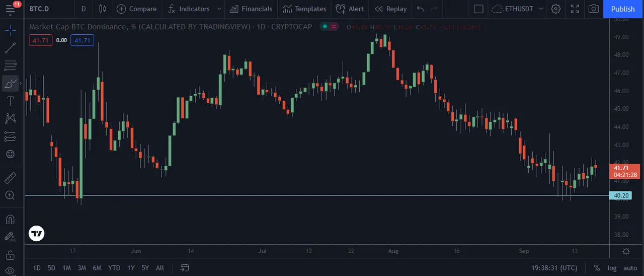This screenshot has width=644, height=276.
Task: Toggle log scale
Action: click(612, 268)
